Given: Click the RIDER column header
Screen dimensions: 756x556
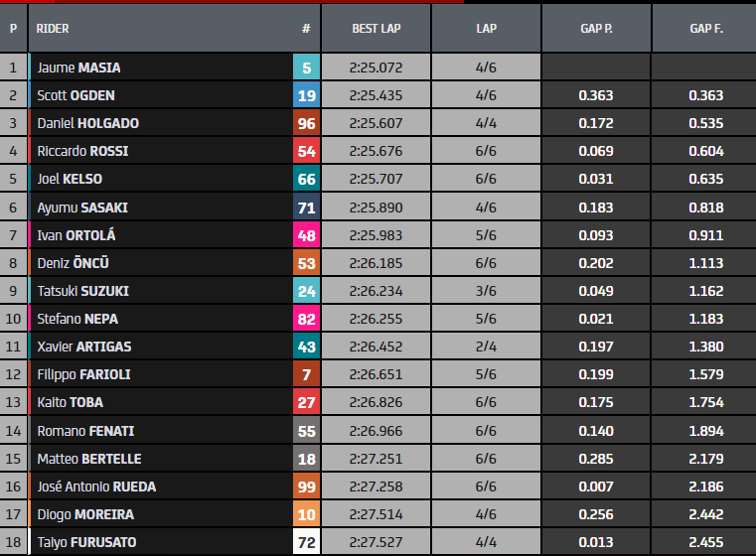Looking at the screenshot, I should [x=53, y=29].
